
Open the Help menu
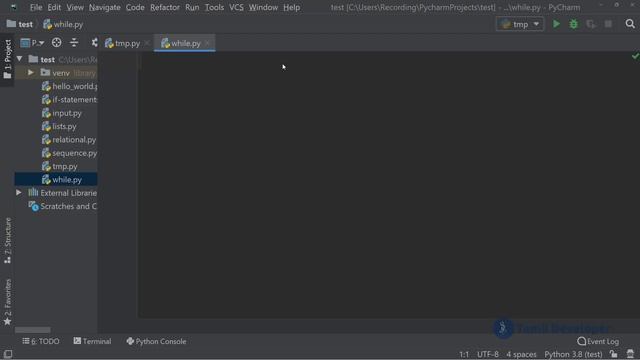291,7
